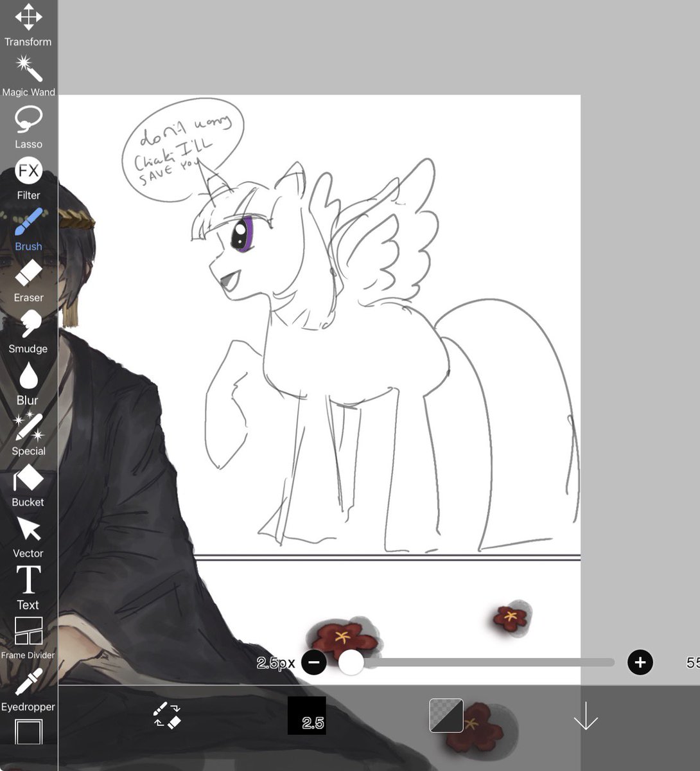Select the Brush tool
Screen dimensions: 700x771
tap(28, 230)
